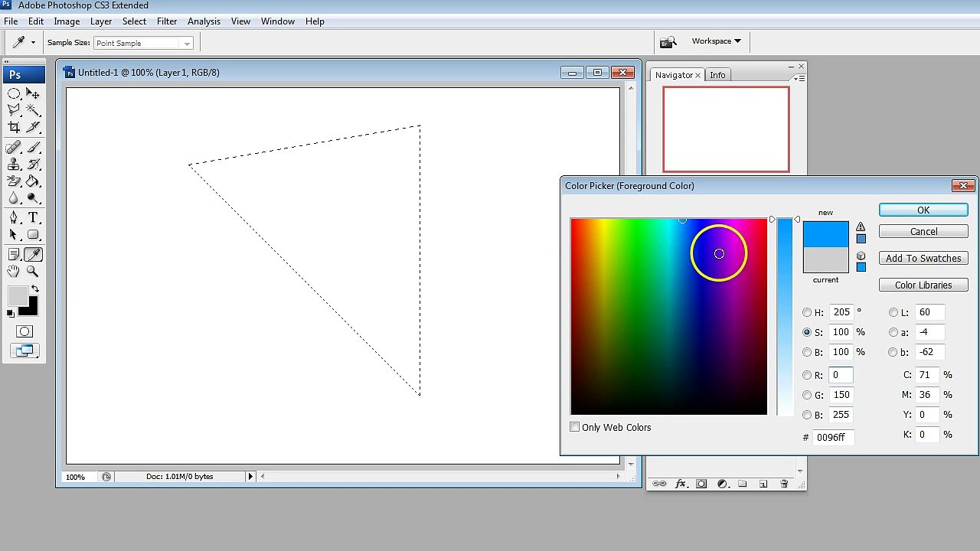980x551 pixels.
Task: Click the delete layer trash icon
Action: pos(784,484)
